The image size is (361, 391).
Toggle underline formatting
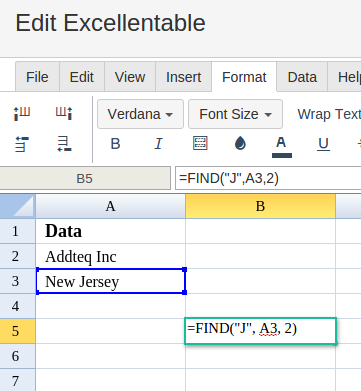(323, 144)
